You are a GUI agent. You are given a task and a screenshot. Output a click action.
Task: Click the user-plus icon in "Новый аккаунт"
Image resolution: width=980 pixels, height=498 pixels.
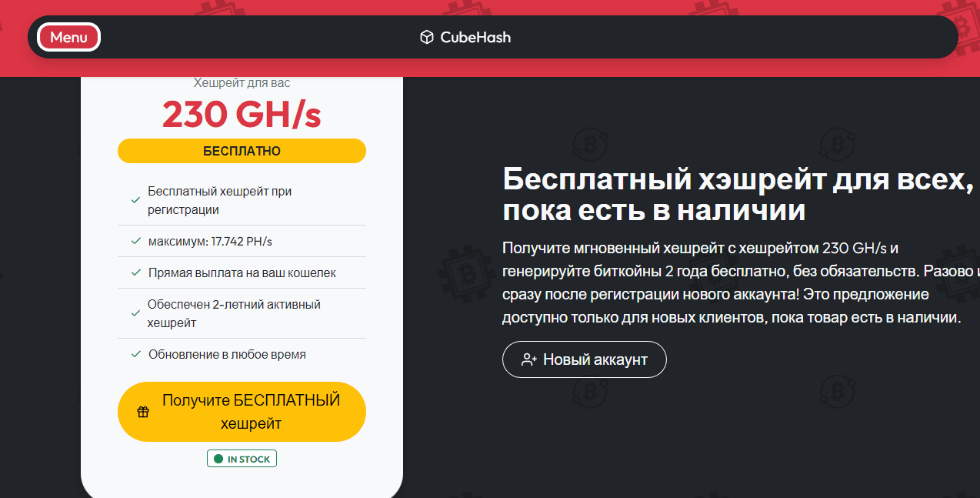(528, 359)
